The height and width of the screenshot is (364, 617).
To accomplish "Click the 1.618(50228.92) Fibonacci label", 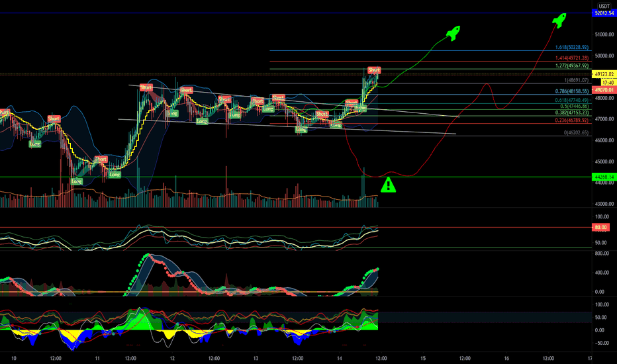I will pos(572,47).
